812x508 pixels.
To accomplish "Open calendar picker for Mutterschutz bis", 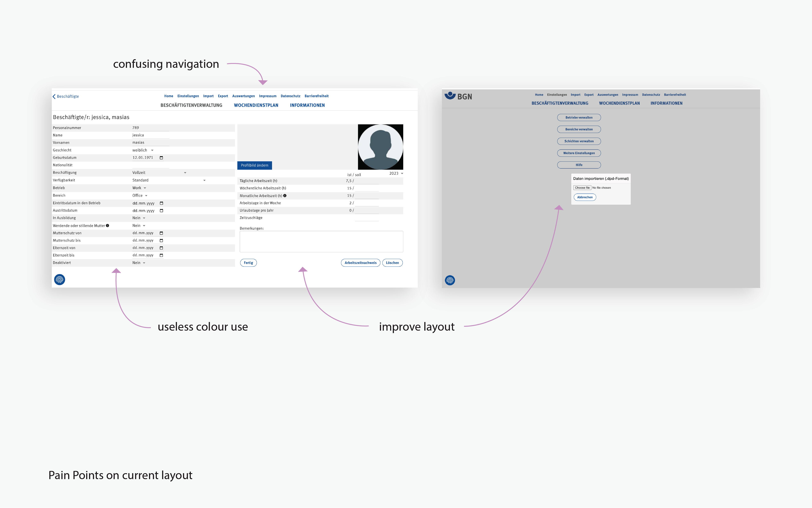I will [161, 240].
